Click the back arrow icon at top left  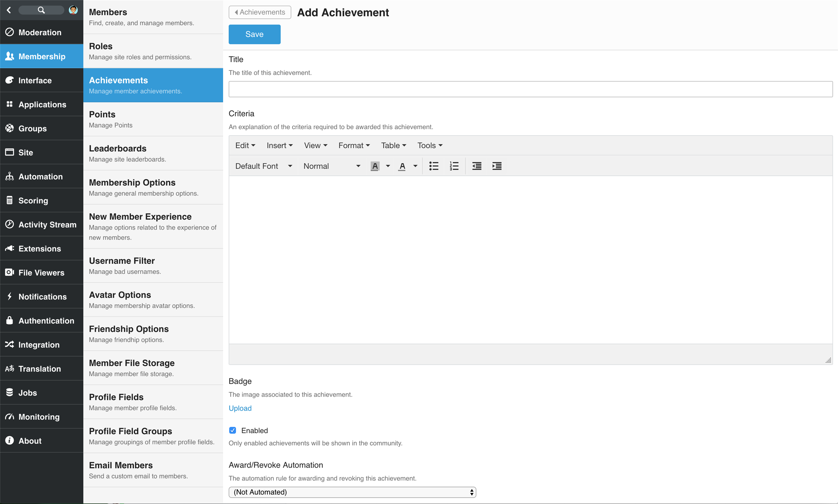[9, 10]
